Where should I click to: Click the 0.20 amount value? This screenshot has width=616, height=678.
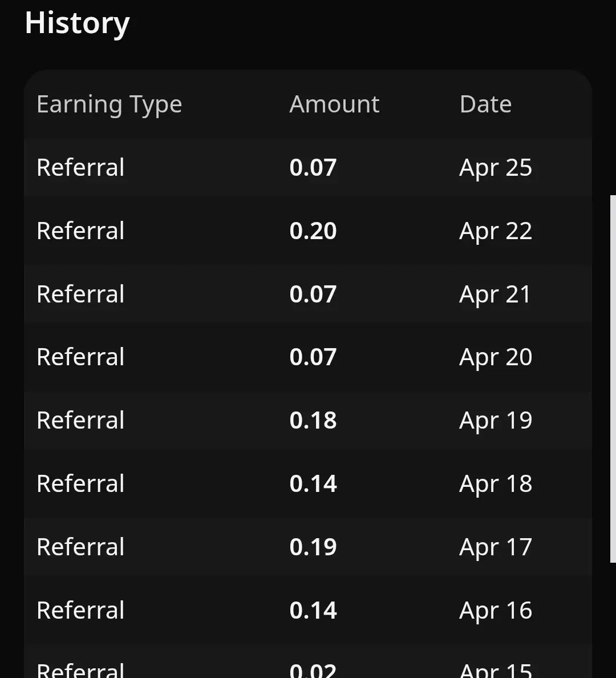(313, 231)
